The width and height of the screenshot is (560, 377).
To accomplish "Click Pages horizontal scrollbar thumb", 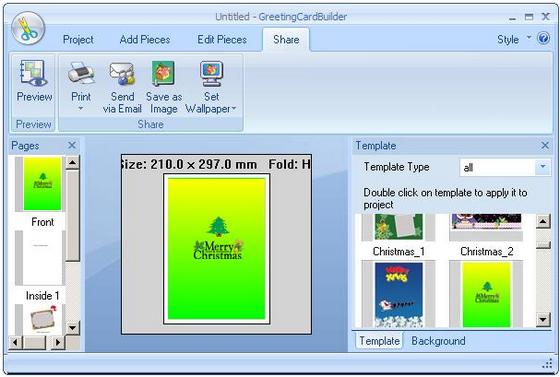I will coord(34,342).
